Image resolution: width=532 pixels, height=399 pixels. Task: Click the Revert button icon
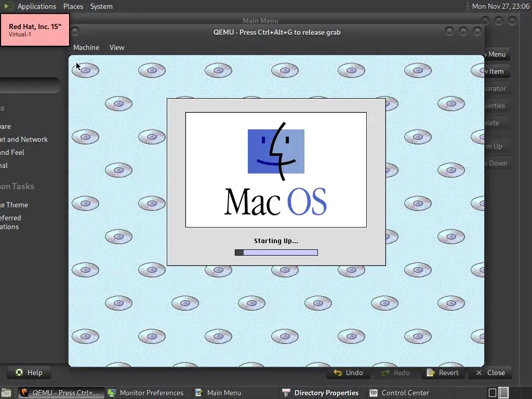pos(431,373)
